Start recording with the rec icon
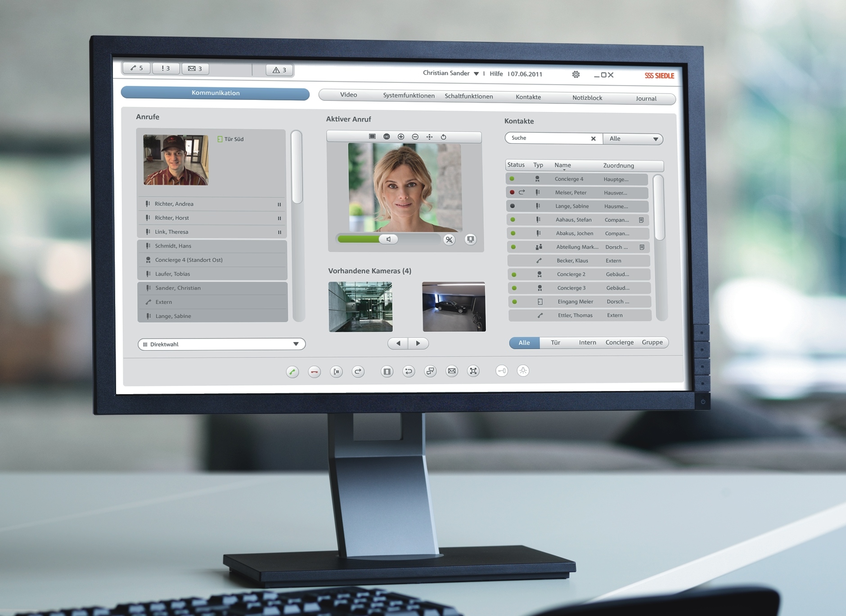Screen dimensions: 846x616 point(387,137)
